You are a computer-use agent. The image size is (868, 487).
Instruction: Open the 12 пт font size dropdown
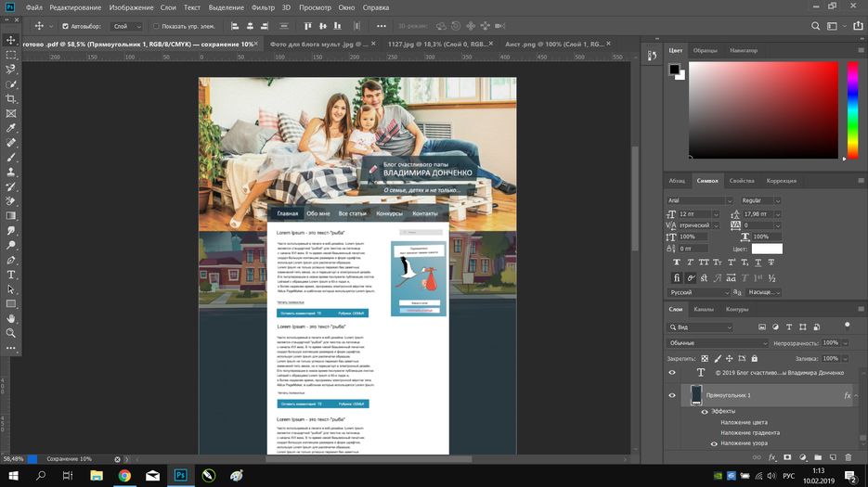716,214
